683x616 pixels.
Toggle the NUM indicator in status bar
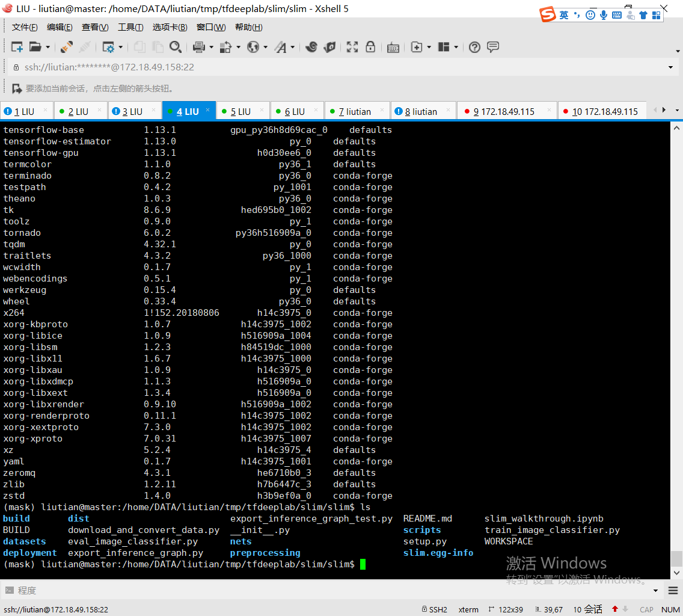(x=670, y=609)
